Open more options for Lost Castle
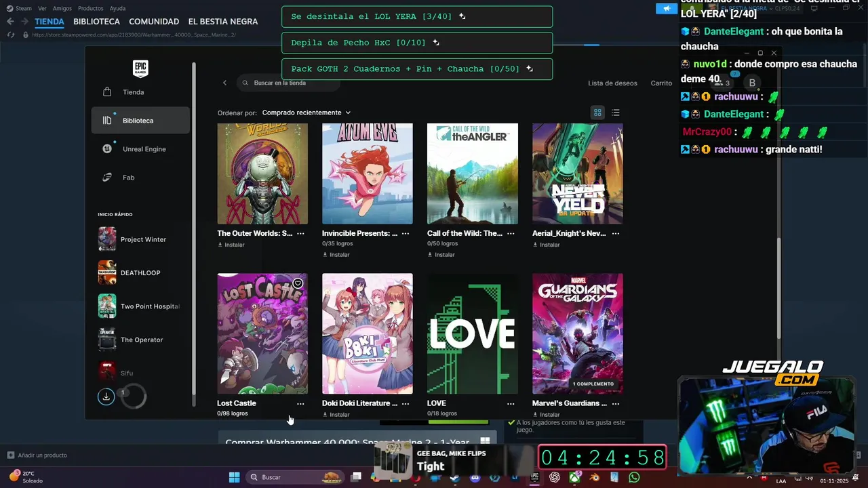This screenshot has width=868, height=488. [x=300, y=403]
